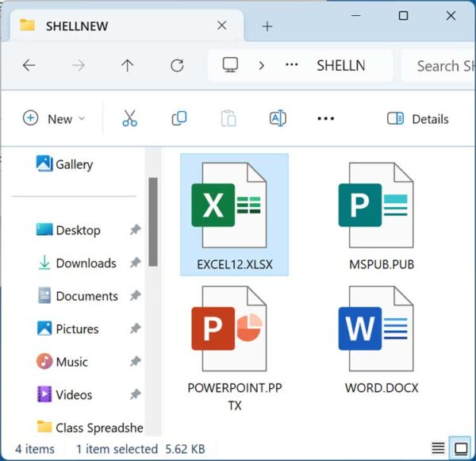Click the pin icon beside Pictures
476x461 pixels.
click(x=136, y=328)
